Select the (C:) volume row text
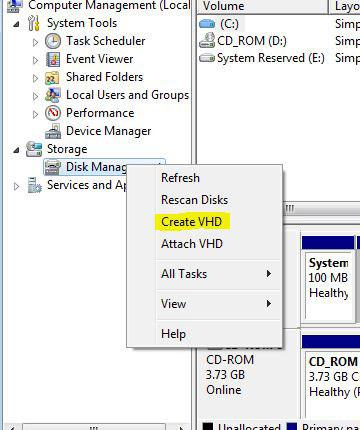Screen dimensions: 360x430 [x=229, y=24]
